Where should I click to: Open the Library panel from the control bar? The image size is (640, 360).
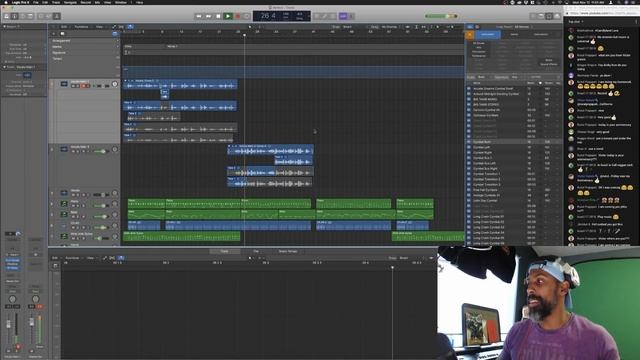[x=7, y=16]
